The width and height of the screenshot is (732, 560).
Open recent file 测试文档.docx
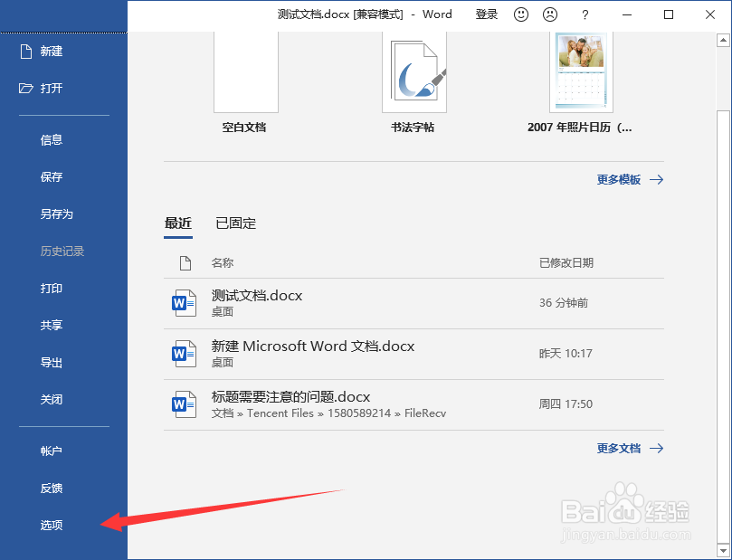coord(414,303)
